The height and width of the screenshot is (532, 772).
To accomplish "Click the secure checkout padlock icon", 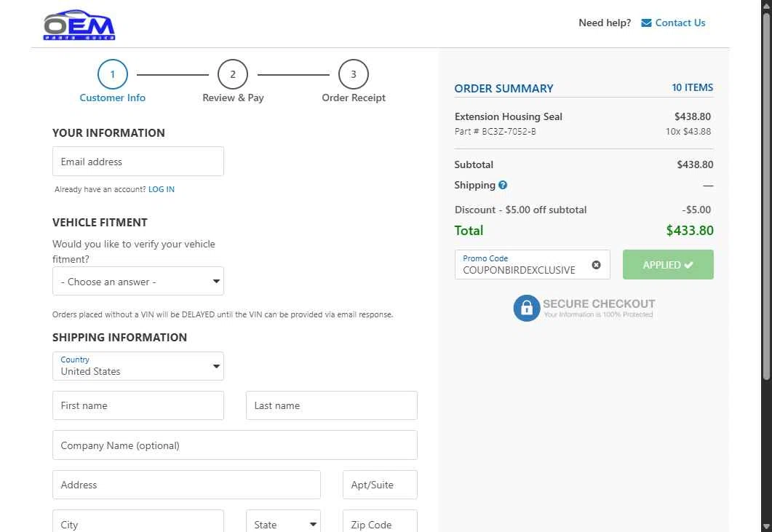I will 526,309.
